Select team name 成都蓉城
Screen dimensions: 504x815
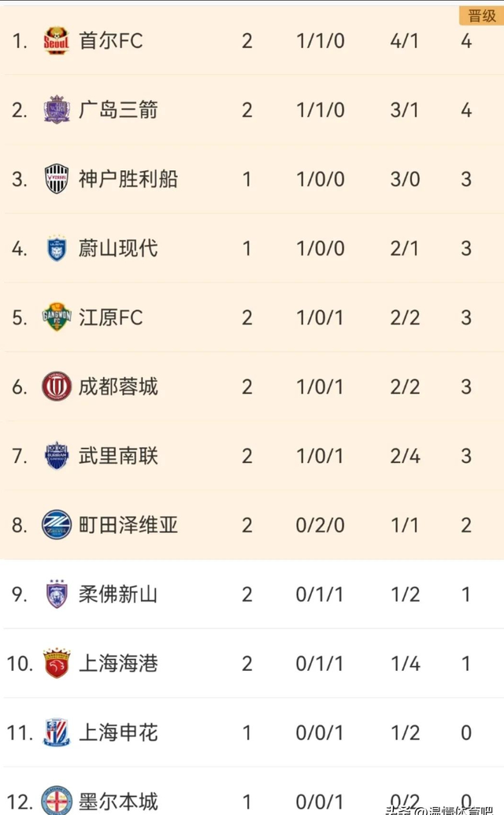click(x=118, y=387)
